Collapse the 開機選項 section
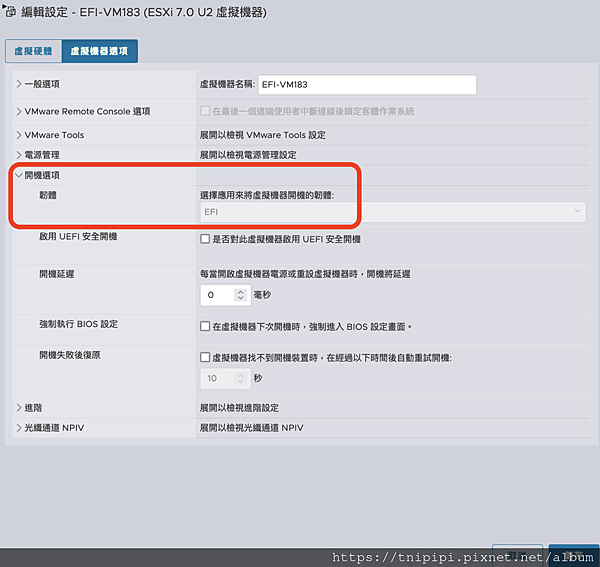Screen dimensions: 600x567 [18, 175]
